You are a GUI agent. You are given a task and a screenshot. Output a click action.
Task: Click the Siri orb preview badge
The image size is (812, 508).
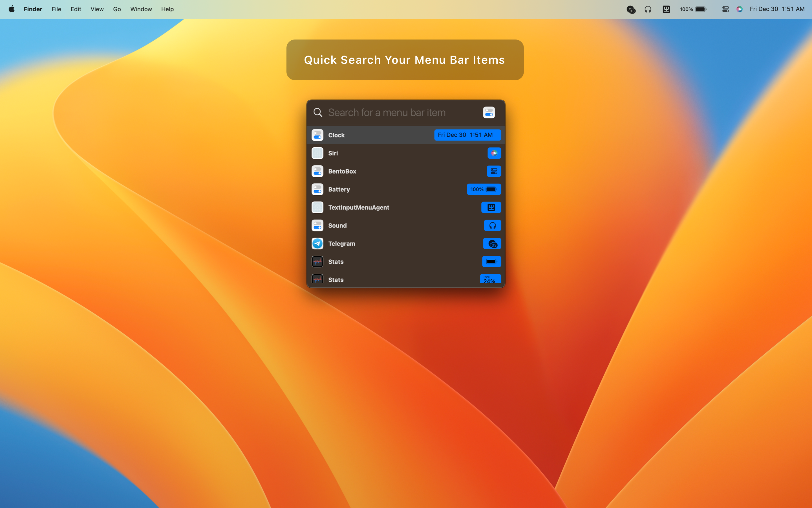tap(494, 153)
